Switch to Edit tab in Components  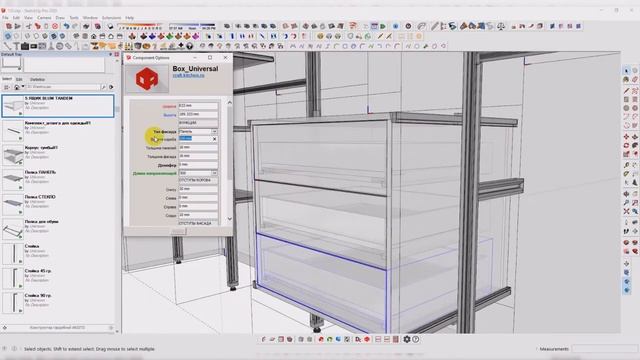tap(19, 80)
